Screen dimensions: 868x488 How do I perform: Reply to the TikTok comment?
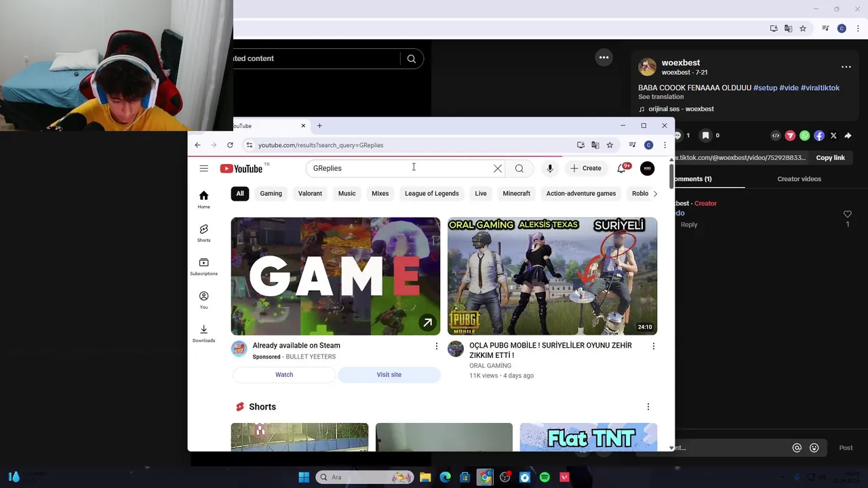pyautogui.click(x=689, y=225)
